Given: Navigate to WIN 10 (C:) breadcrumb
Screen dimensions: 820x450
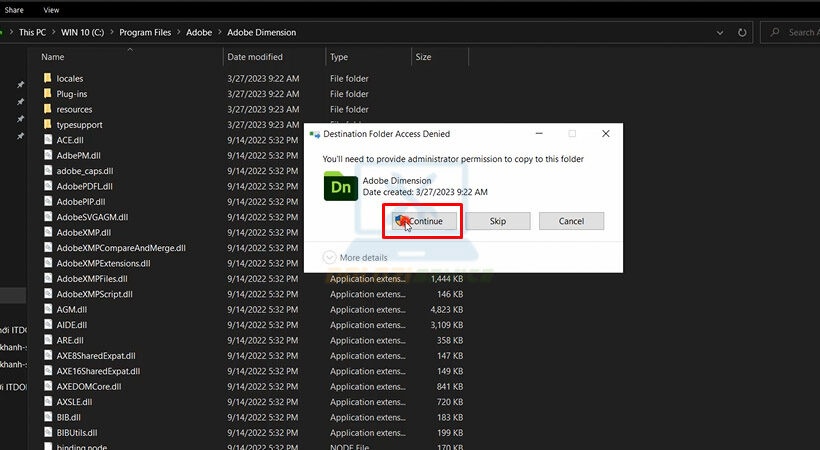Looking at the screenshot, I should 82,32.
